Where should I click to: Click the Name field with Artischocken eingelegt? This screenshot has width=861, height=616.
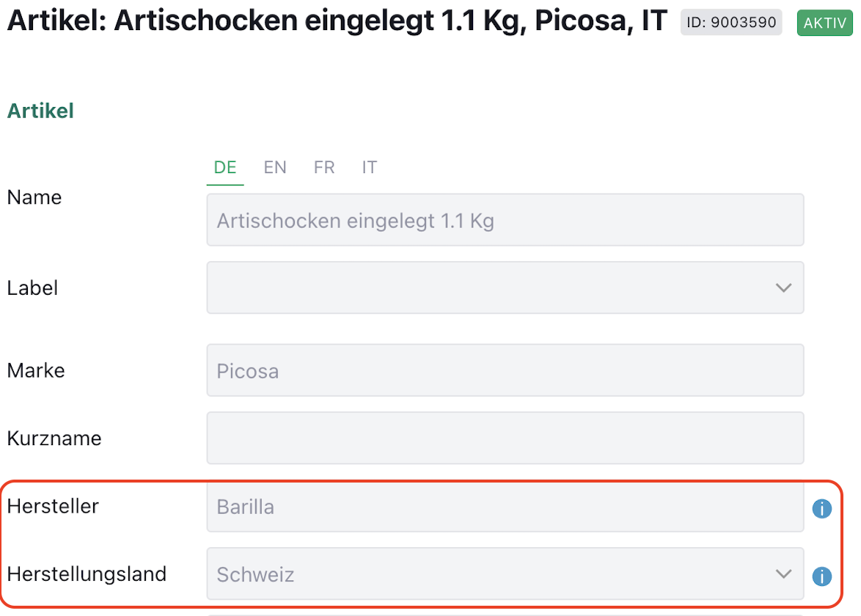[505, 220]
